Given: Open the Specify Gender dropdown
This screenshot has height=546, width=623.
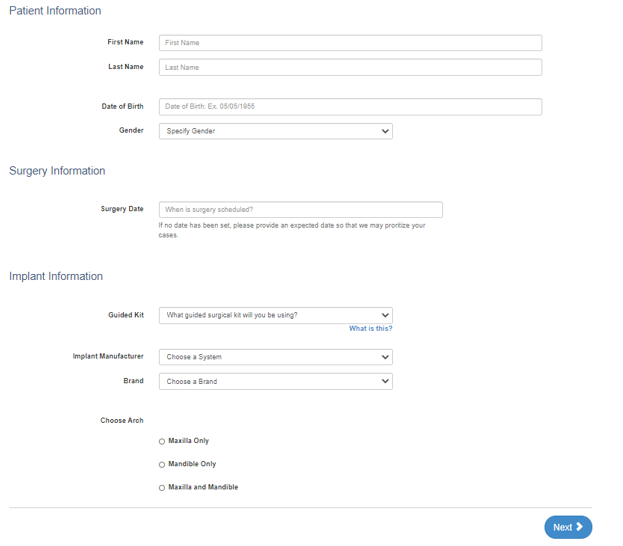Looking at the screenshot, I should point(275,131).
